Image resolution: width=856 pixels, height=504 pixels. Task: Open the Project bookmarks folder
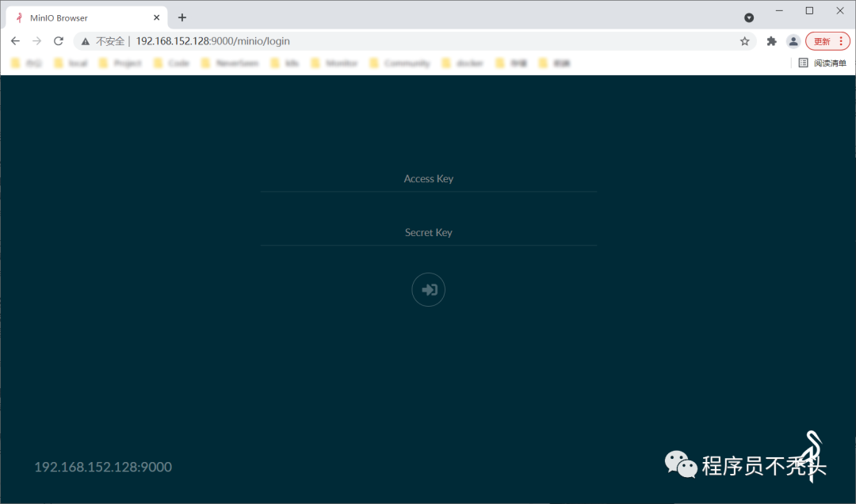(x=120, y=63)
